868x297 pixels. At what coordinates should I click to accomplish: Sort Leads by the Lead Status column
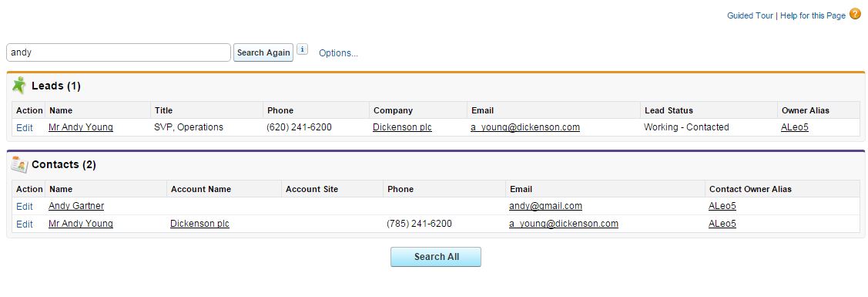coord(669,110)
